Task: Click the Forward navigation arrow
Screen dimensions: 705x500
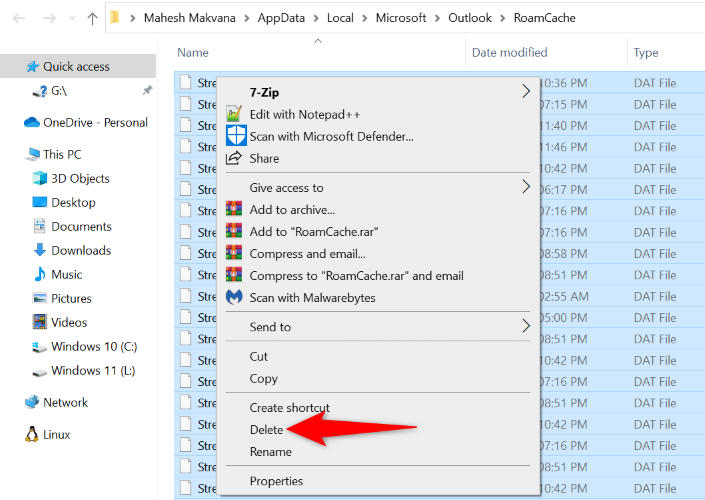Action: tap(49, 18)
